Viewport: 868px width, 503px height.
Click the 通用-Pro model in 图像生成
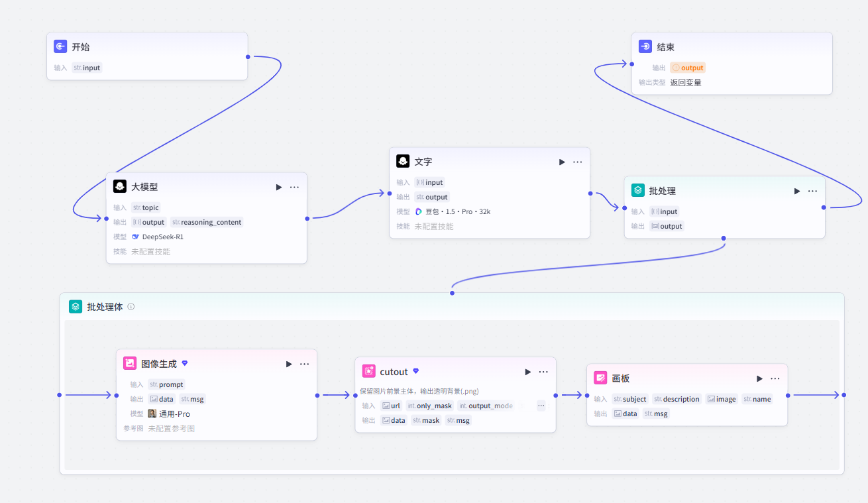[169, 414]
